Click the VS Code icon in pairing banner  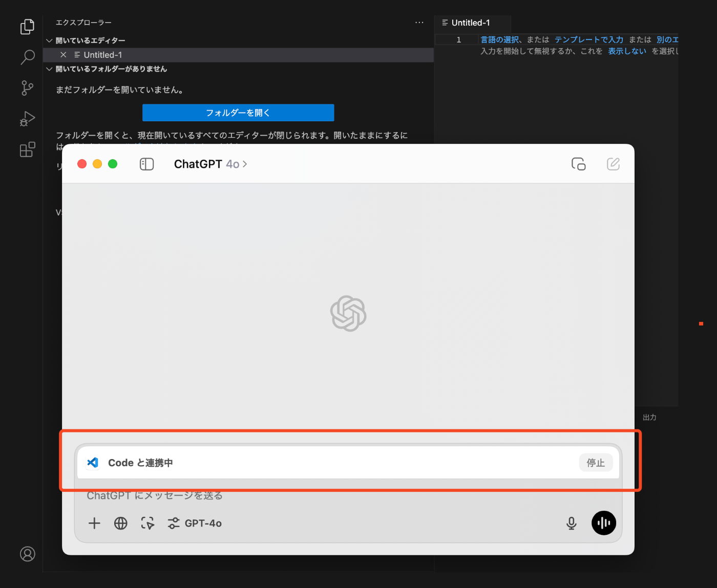[93, 463]
